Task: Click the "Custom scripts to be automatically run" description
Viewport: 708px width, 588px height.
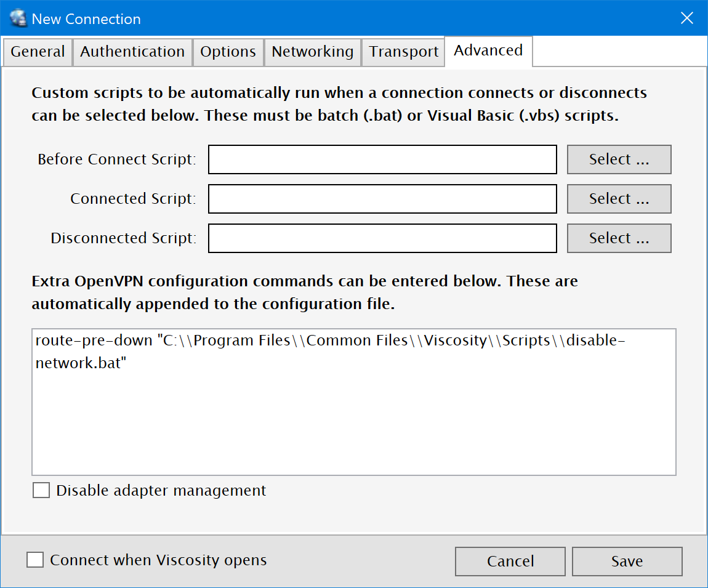Action: 339,104
